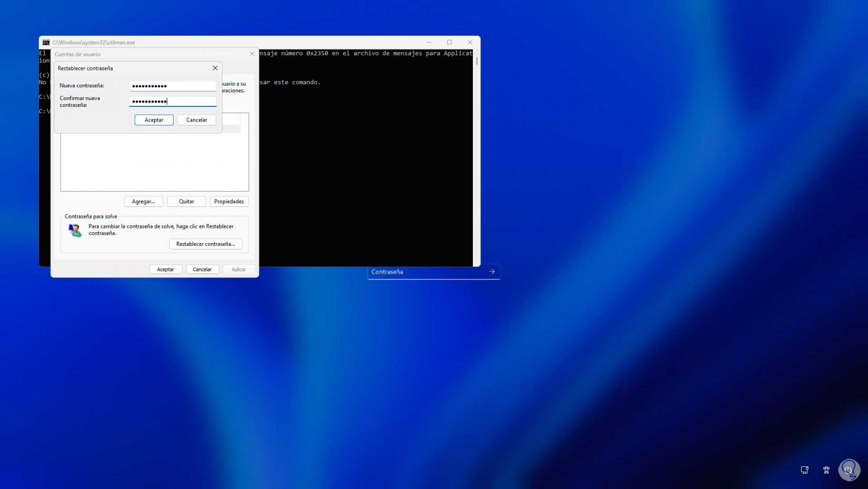Click the Quitar button

click(186, 202)
